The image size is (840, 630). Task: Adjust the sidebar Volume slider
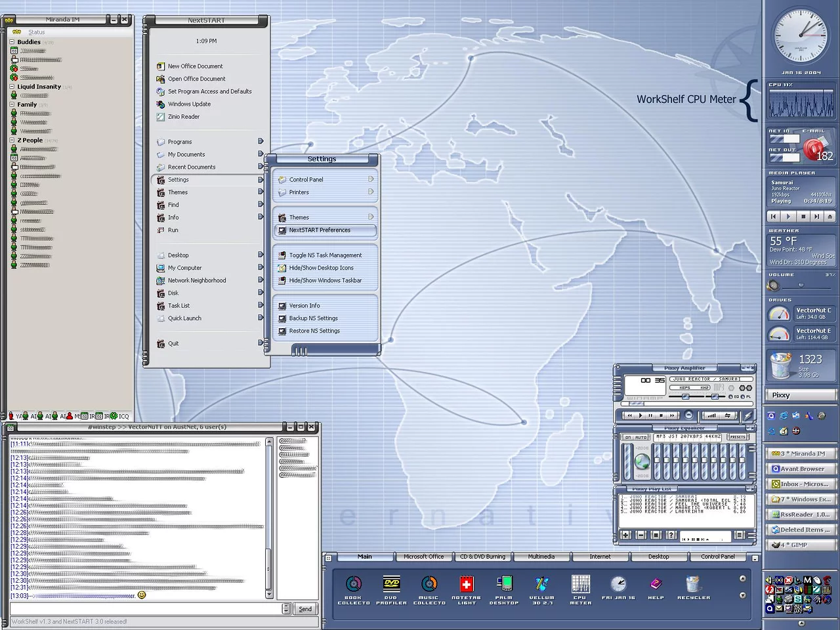coord(801,285)
